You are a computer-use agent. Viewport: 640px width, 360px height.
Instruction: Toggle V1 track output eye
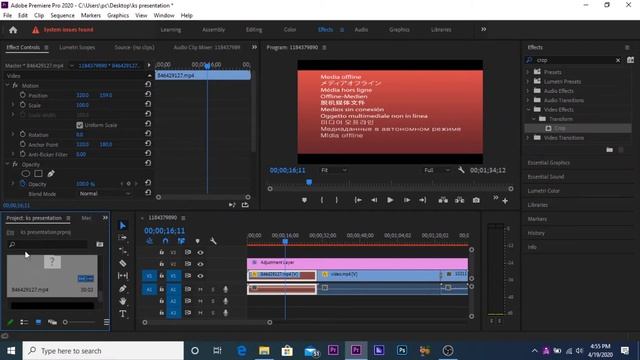coord(200,276)
